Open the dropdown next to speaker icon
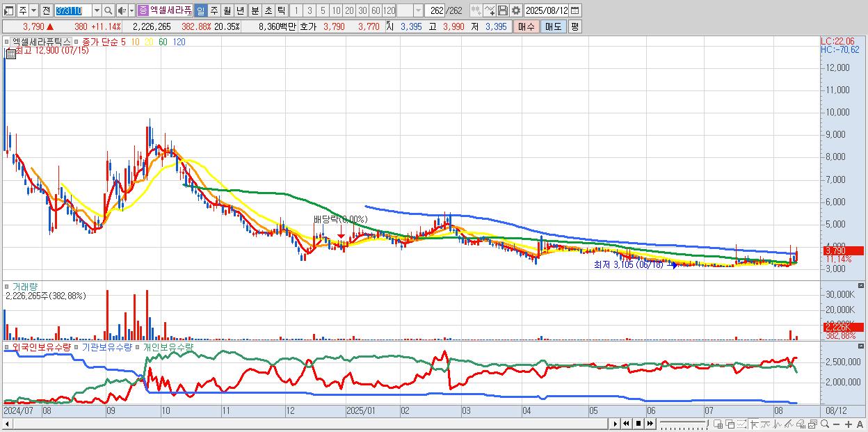 [x=131, y=10]
